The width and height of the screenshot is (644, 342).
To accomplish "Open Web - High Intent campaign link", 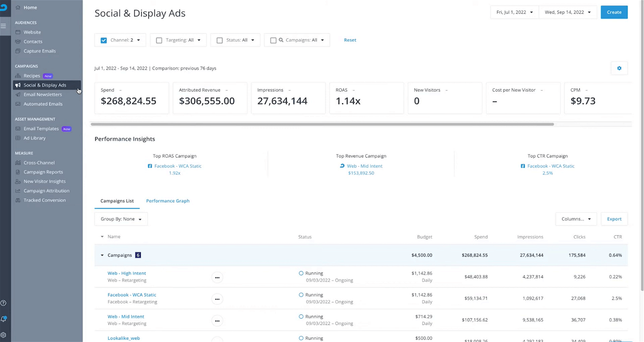I will click(x=127, y=273).
